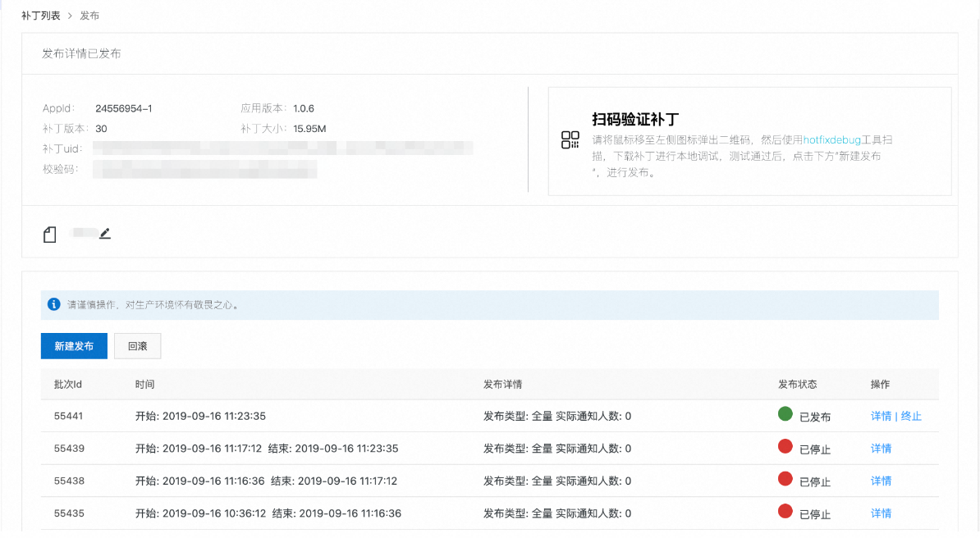Click the 请谨慎操作 warning message text
The height and width of the screenshot is (538, 980).
click(153, 305)
